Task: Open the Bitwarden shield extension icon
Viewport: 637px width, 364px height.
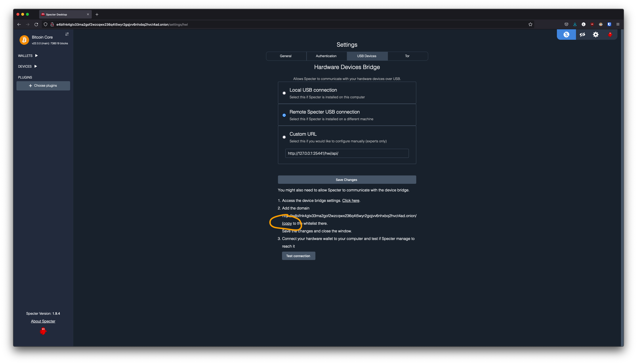Action: point(609,24)
